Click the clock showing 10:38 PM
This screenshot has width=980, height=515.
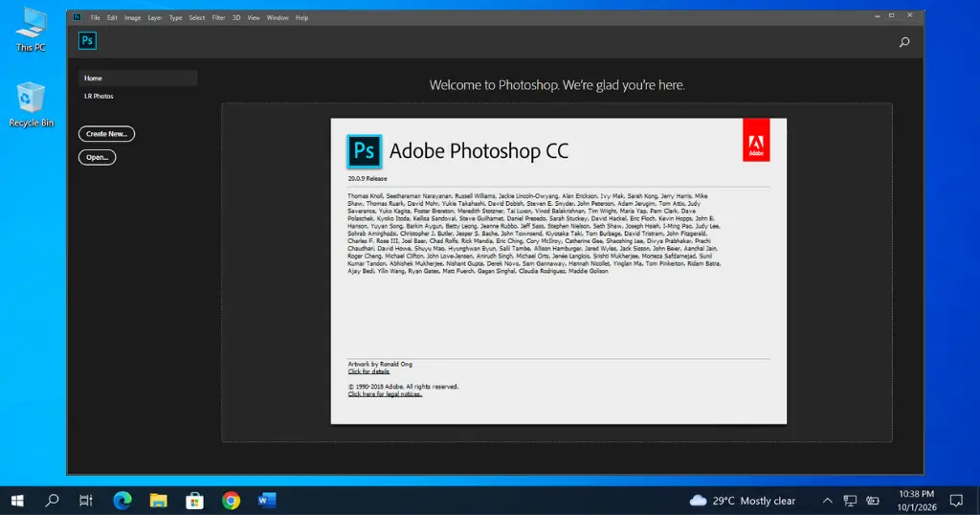point(916,494)
